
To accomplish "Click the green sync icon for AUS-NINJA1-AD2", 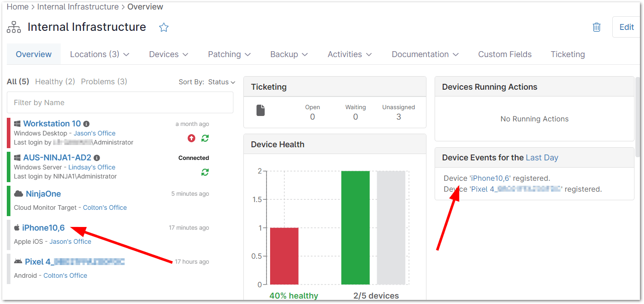I will 205,172.
